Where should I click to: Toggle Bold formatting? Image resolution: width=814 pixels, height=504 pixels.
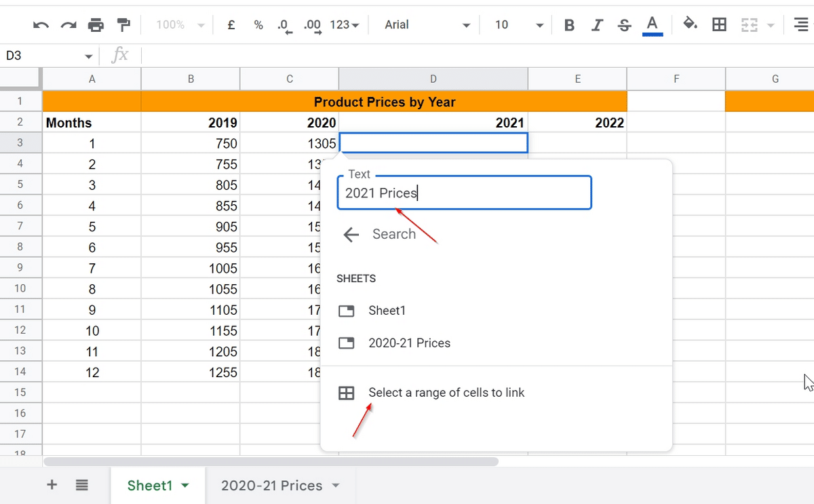coord(569,25)
